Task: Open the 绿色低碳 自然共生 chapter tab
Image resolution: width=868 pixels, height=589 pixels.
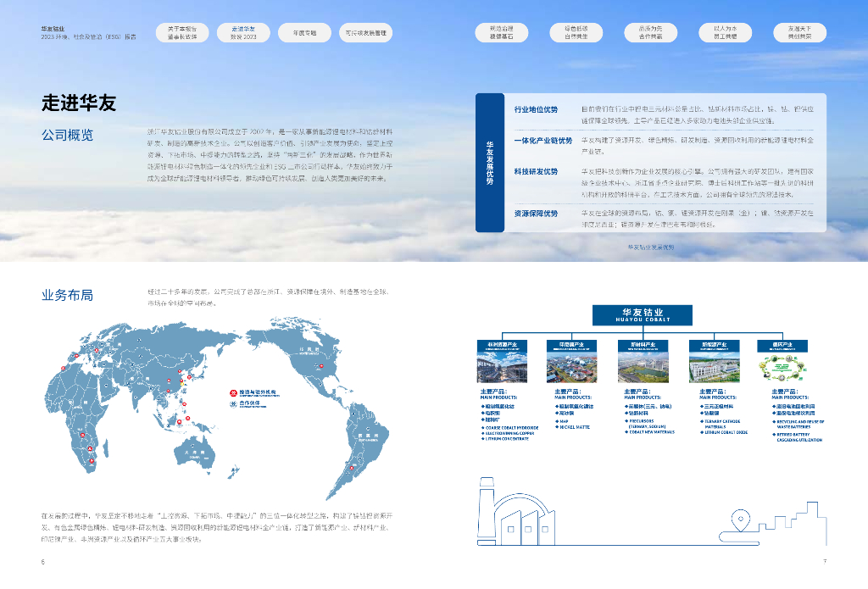Action: pos(576,33)
